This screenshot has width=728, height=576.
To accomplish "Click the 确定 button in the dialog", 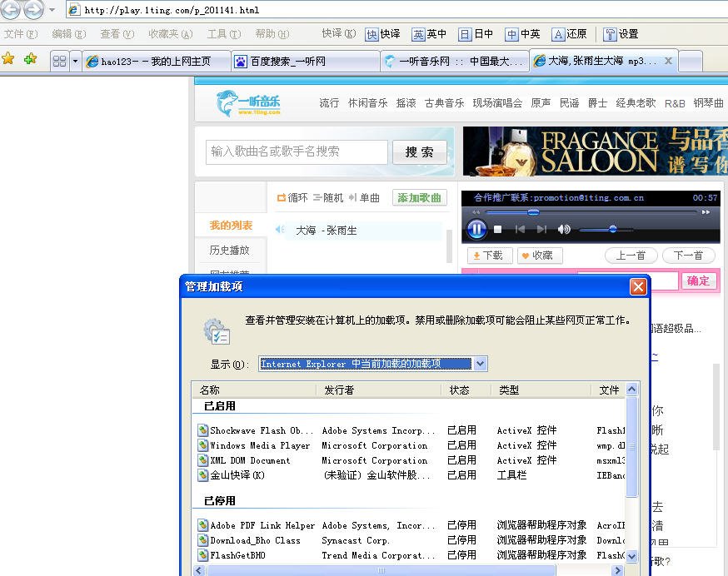I will coord(699,281).
